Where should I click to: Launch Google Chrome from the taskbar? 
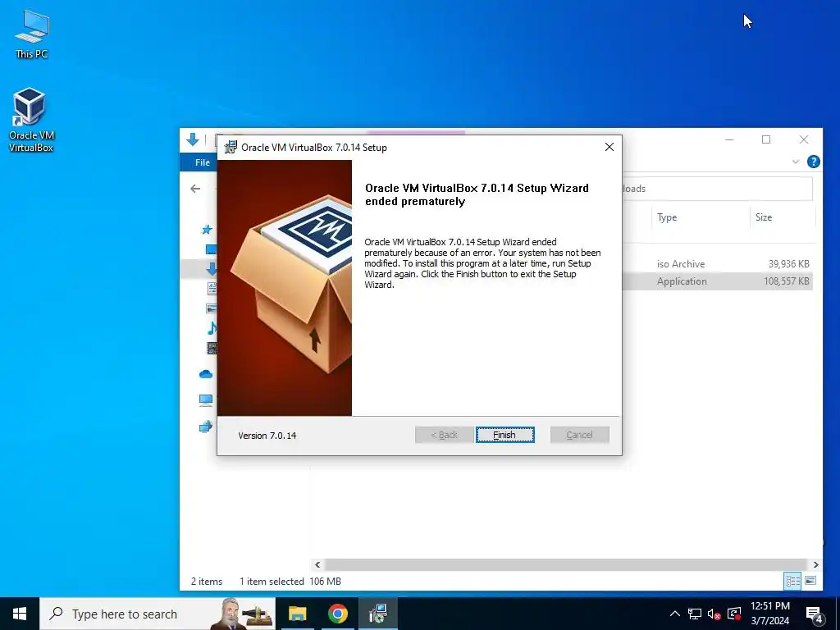337,614
